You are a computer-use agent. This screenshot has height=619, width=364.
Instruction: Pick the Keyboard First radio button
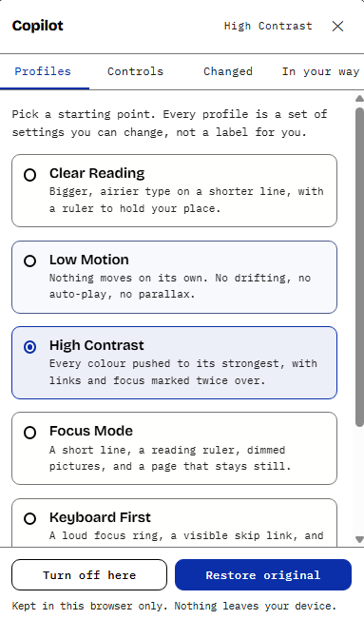point(30,518)
